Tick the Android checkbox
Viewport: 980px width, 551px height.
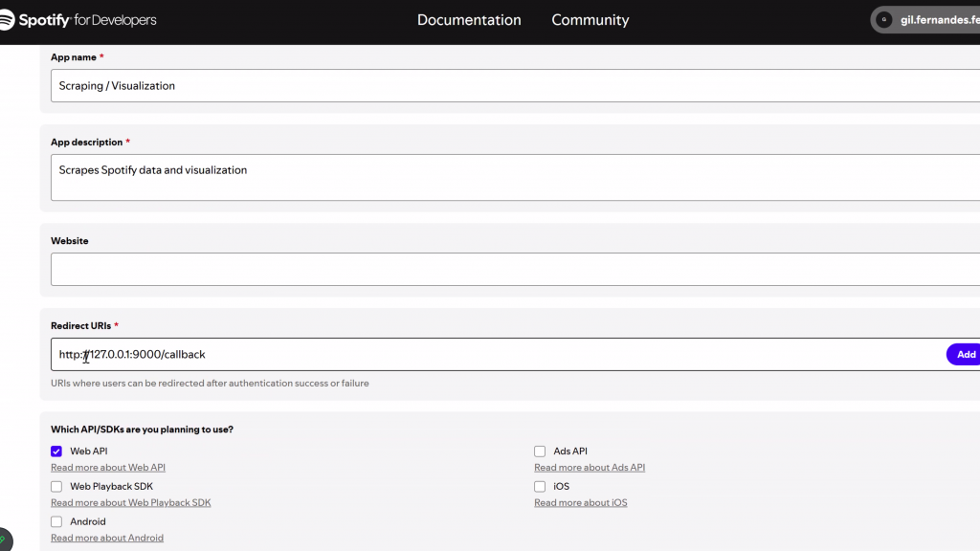[56, 521]
